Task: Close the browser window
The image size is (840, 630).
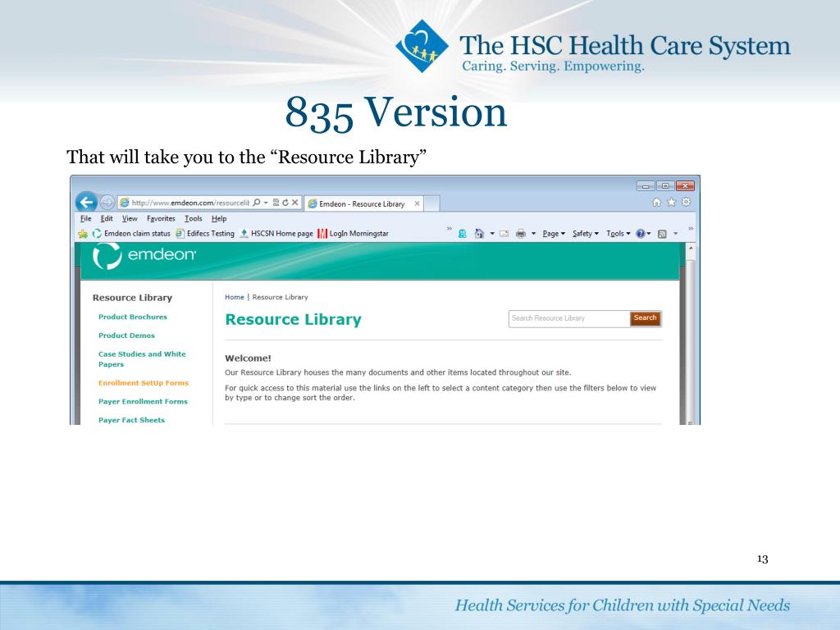Action: [x=685, y=186]
